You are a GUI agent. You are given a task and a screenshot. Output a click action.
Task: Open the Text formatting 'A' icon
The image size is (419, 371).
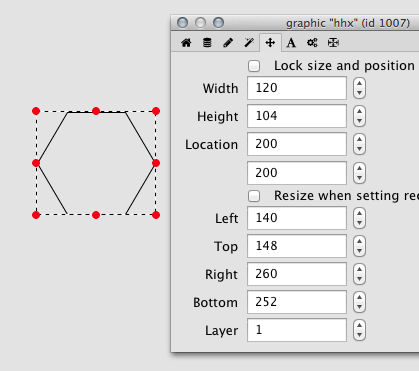pos(291,43)
